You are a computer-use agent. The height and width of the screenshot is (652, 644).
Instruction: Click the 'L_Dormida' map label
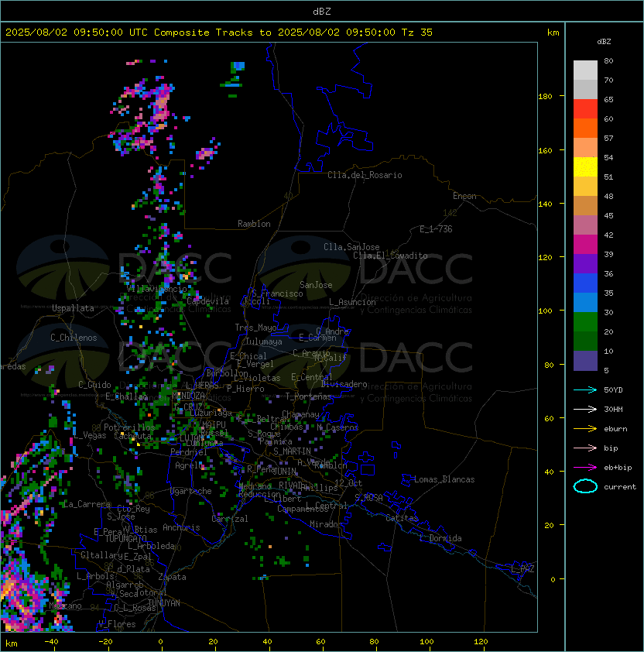[x=440, y=538]
